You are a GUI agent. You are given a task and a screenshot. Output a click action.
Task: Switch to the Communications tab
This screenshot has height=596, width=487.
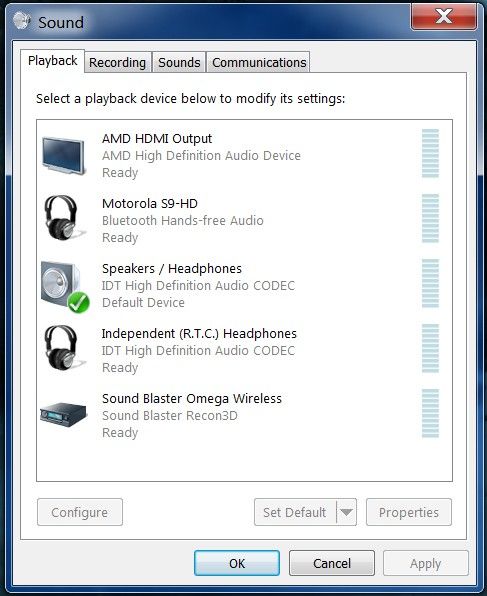[x=259, y=62]
